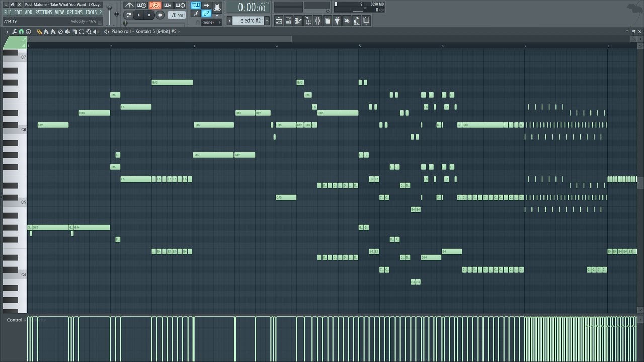The width and height of the screenshot is (644, 362).
Task: Toggle step editing mode arrow
Action: pos(206,5)
